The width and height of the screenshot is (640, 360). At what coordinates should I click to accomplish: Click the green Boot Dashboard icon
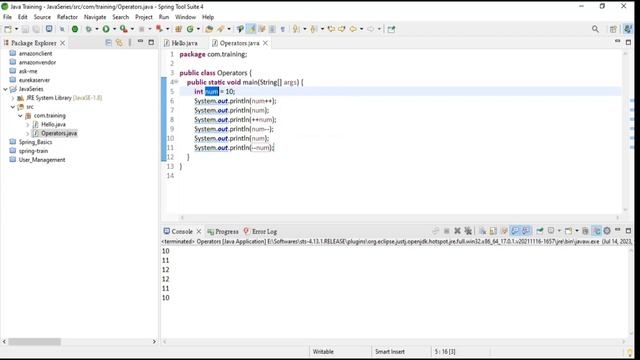[75, 29]
